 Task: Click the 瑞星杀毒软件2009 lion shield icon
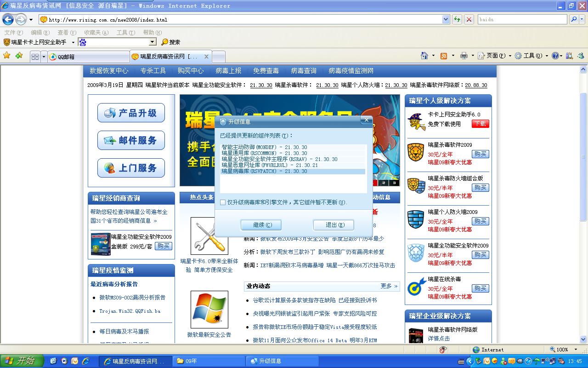416,152
